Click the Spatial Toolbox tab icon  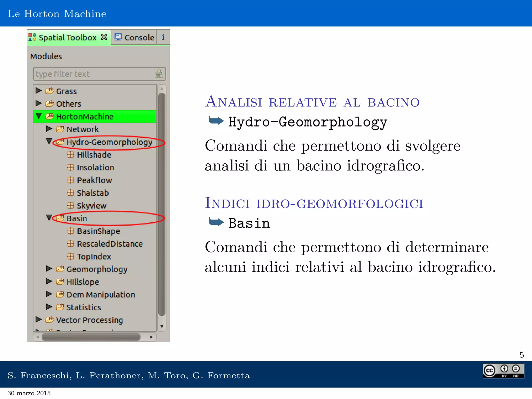[x=32, y=37]
